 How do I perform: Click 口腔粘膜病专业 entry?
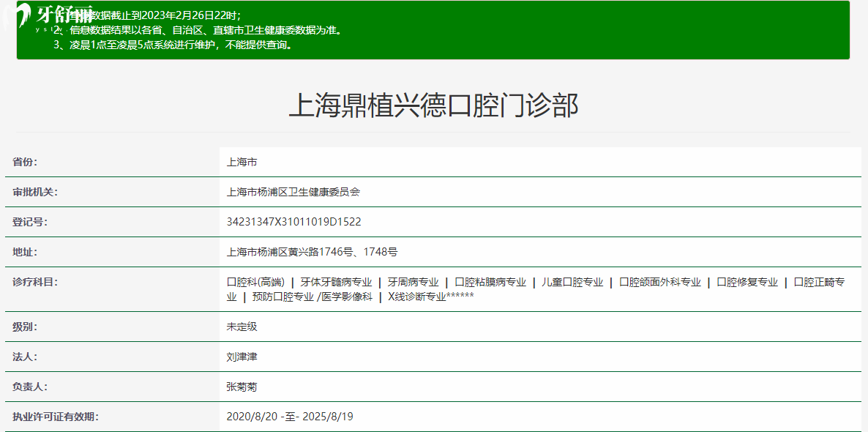[x=490, y=282]
